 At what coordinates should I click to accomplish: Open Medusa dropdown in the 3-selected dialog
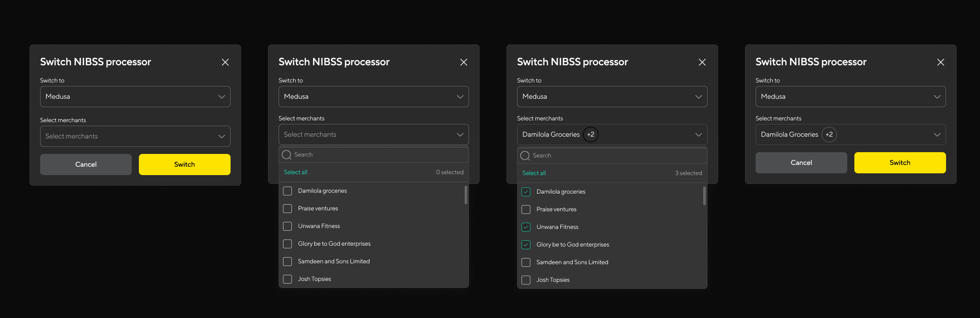pos(612,97)
